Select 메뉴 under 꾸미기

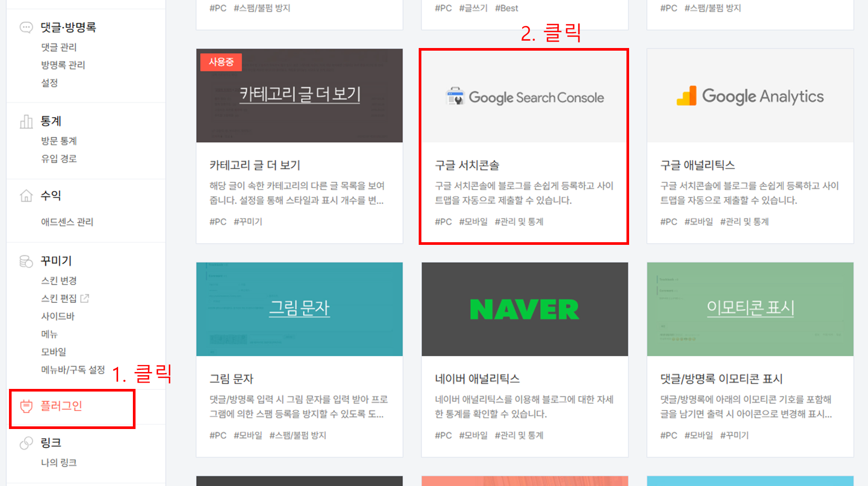tap(50, 334)
